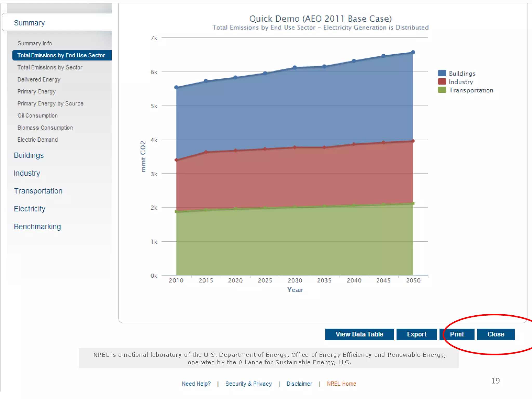Show Primary Energy by Source
Viewport: 532px width, 399px height.
point(50,104)
